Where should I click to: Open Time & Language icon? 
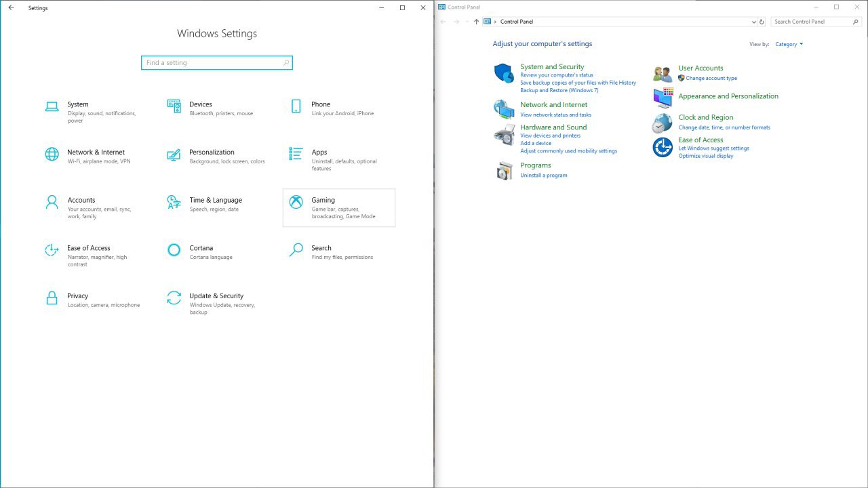(x=174, y=202)
